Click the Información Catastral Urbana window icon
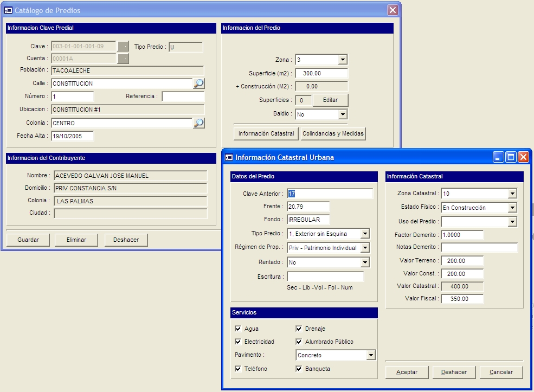The image size is (534, 392). (x=229, y=157)
